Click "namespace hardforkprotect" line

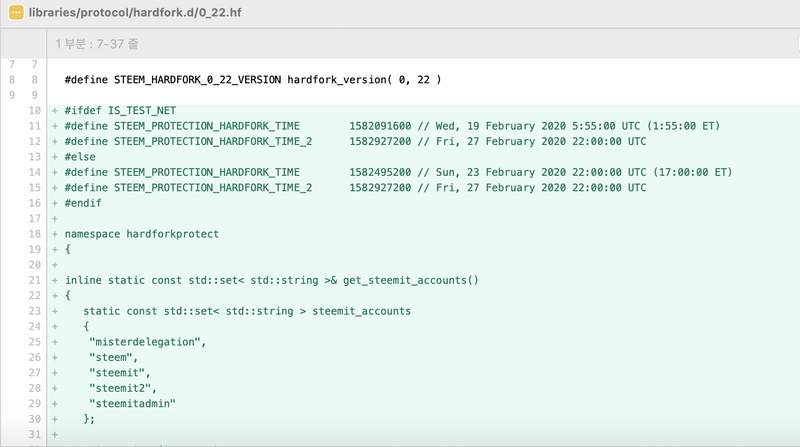click(142, 234)
